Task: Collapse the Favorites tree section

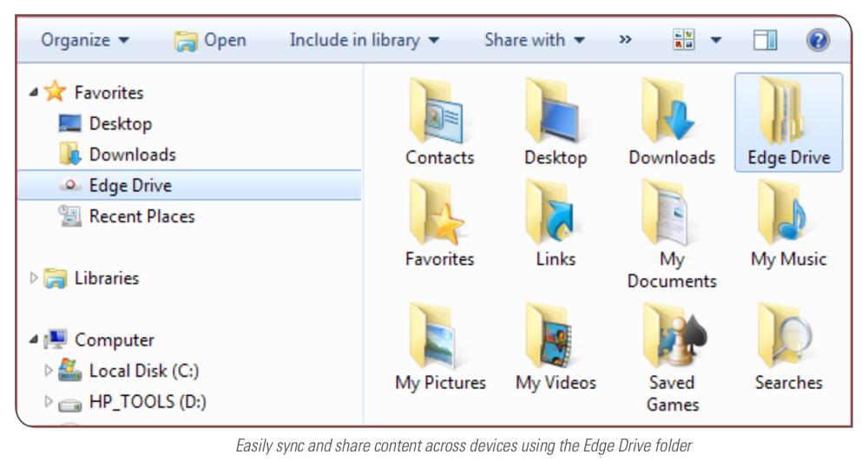Action: tap(34, 93)
